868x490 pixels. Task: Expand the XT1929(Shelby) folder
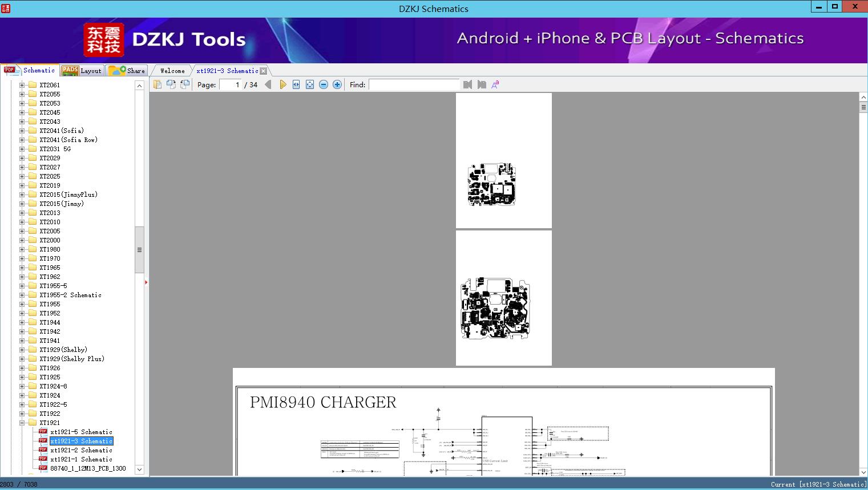[22, 350]
